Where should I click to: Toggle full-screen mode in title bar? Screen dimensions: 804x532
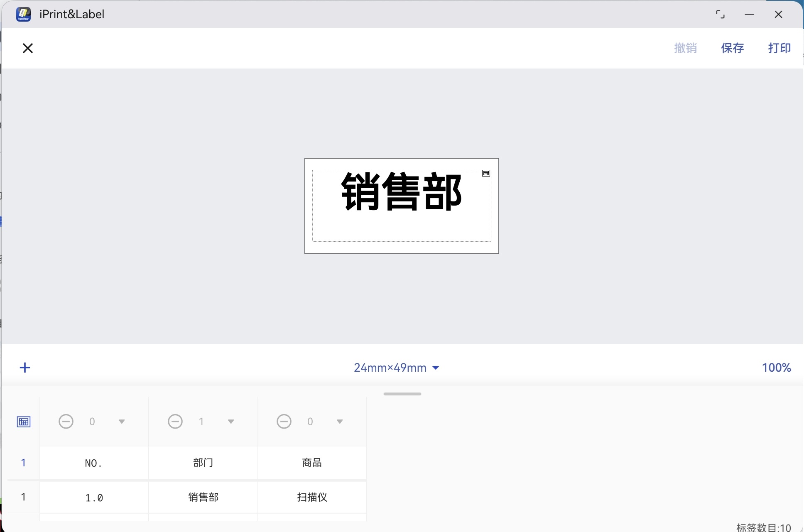coord(720,15)
